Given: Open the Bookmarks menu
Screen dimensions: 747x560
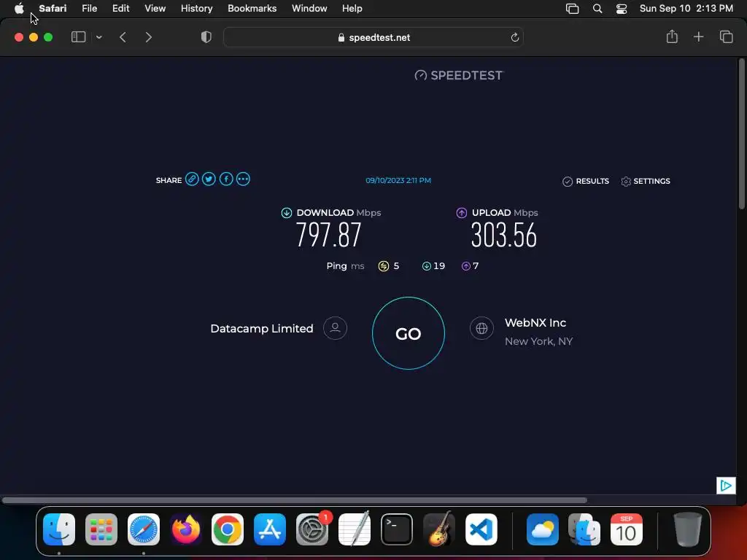Looking at the screenshot, I should pyautogui.click(x=252, y=8).
